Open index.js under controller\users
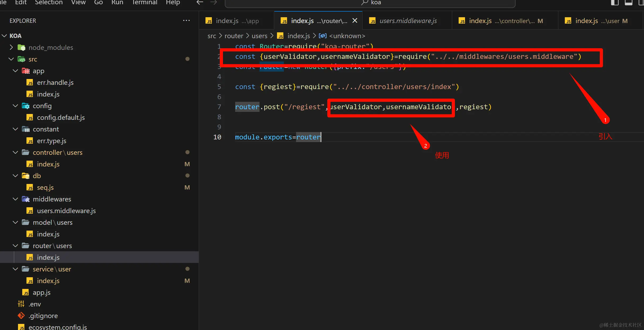Screen dimensions: 644x330 coord(99,164)
